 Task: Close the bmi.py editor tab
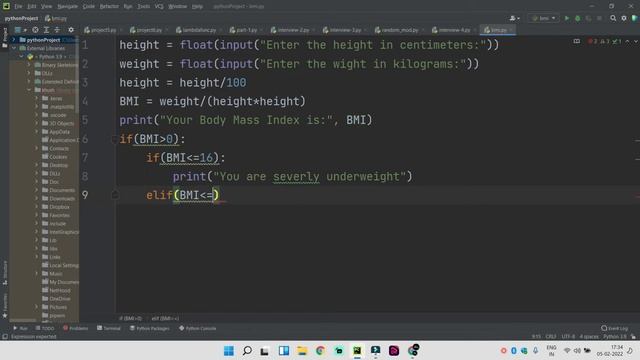pos(511,30)
